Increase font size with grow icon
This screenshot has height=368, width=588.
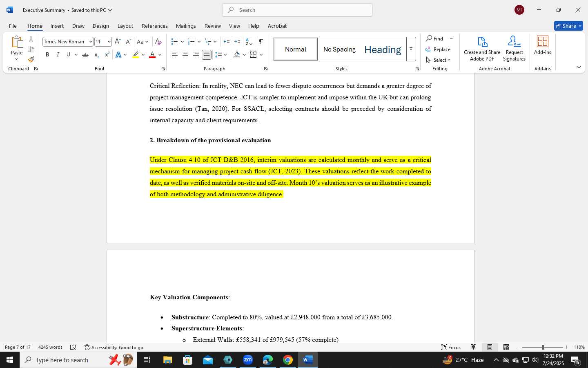pos(118,42)
